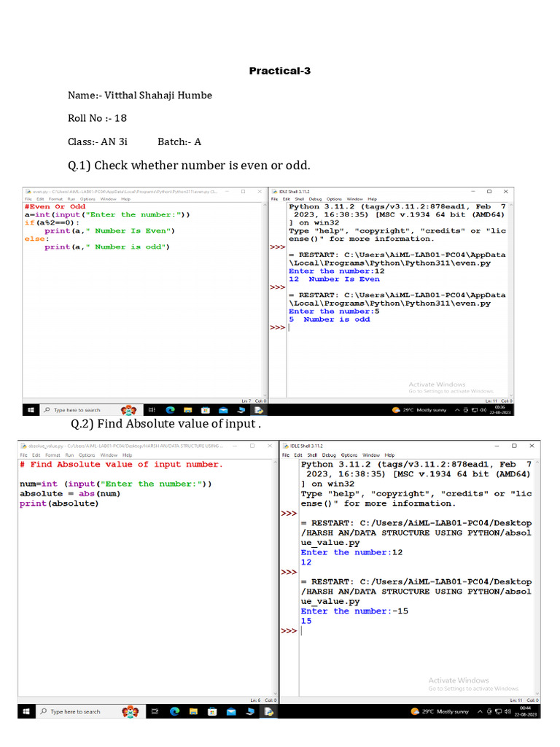The height and width of the screenshot is (747, 560).
Task: Click the volume speaker icon in Q.2 system tray
Action: point(507,711)
